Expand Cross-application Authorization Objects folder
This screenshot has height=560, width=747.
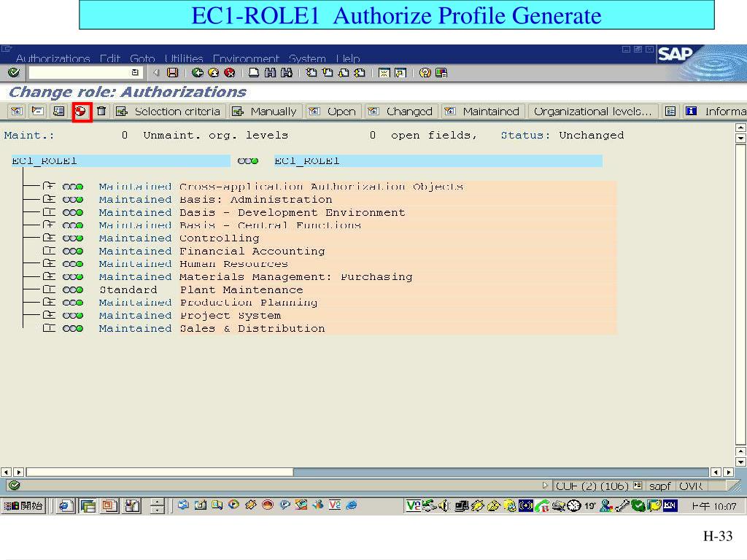tap(49, 186)
